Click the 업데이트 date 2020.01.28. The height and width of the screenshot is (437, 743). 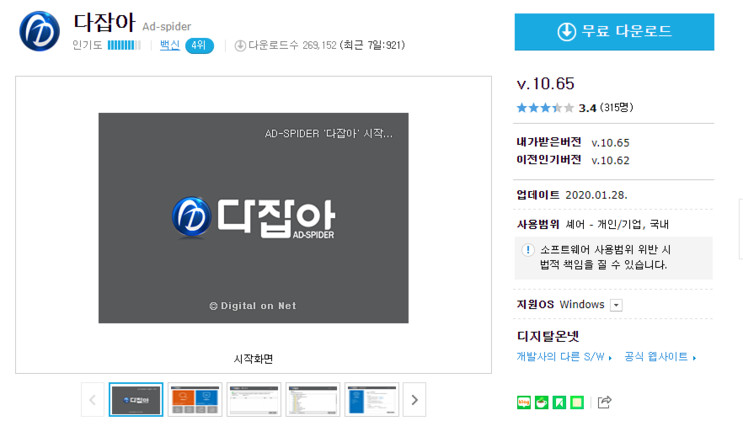[x=596, y=195]
